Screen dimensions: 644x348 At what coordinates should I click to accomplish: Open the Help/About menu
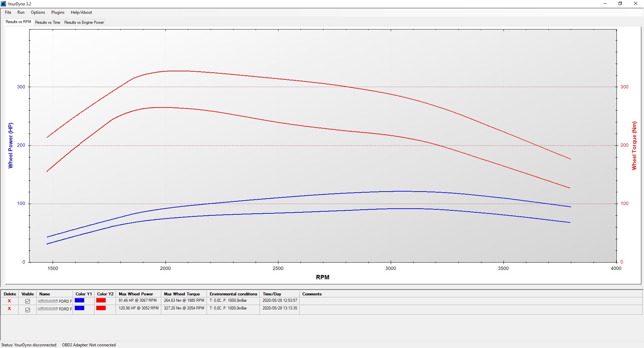[81, 12]
